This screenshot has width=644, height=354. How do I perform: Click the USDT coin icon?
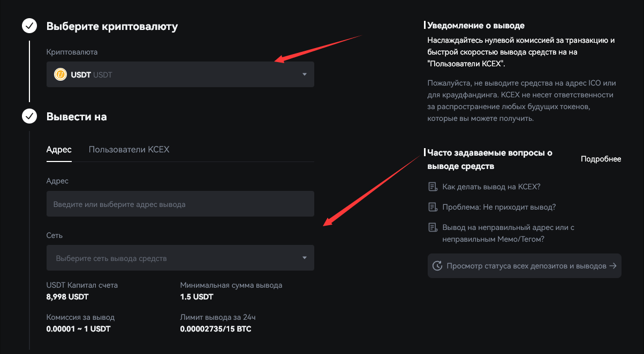60,74
